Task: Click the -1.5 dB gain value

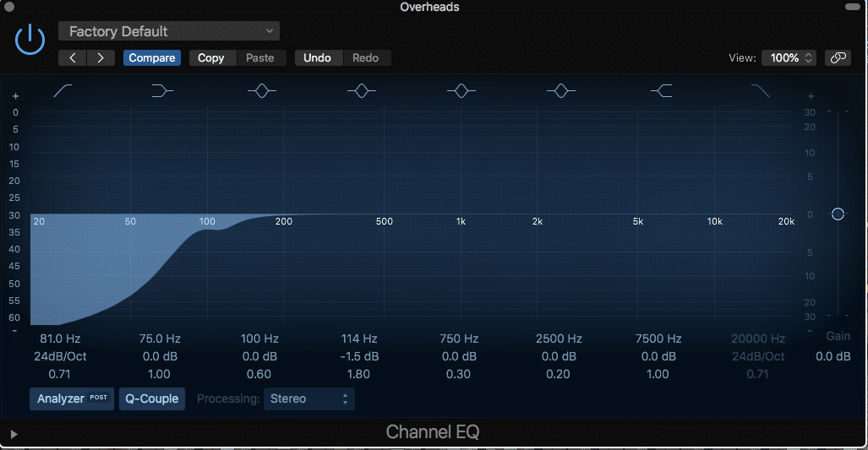Action: coord(359,356)
